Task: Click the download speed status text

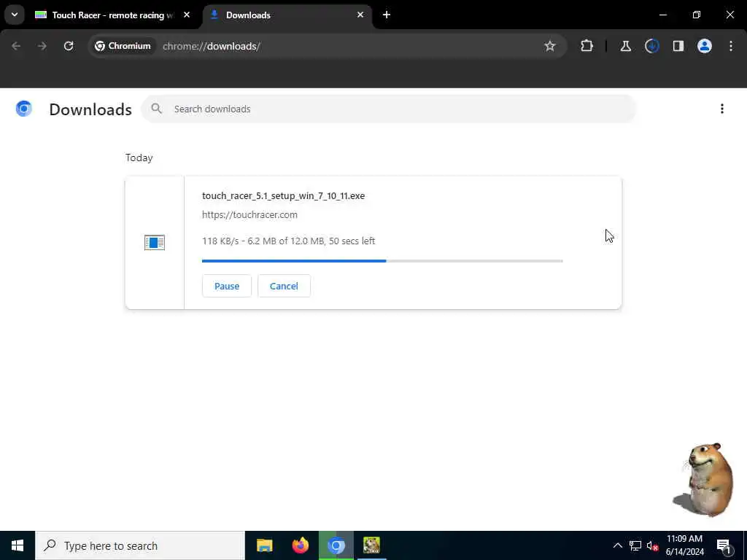Action: point(289,241)
